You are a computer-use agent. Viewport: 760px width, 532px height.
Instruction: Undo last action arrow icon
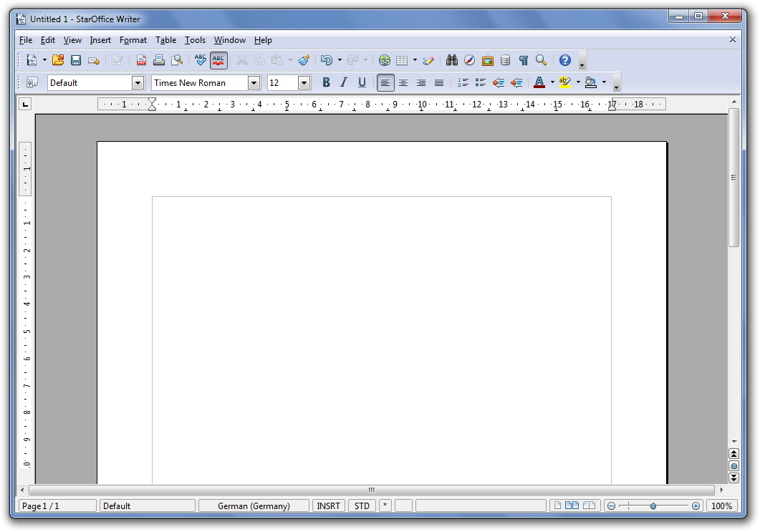327,60
